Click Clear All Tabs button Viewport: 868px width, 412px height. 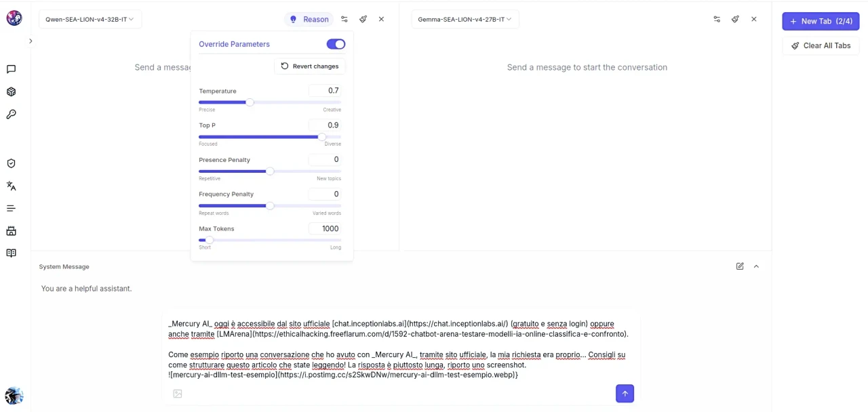tap(821, 45)
